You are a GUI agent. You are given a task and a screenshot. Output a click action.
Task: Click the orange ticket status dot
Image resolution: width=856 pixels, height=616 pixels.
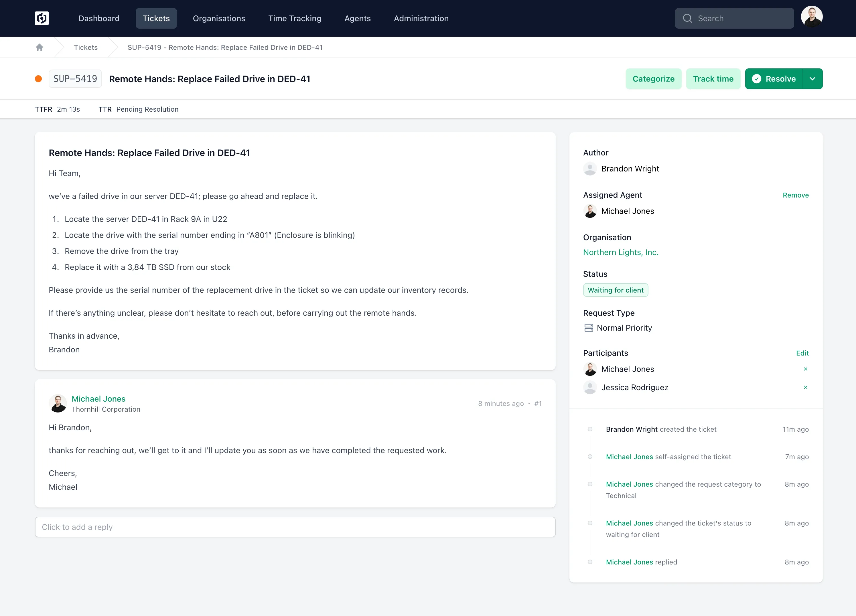tap(38, 78)
